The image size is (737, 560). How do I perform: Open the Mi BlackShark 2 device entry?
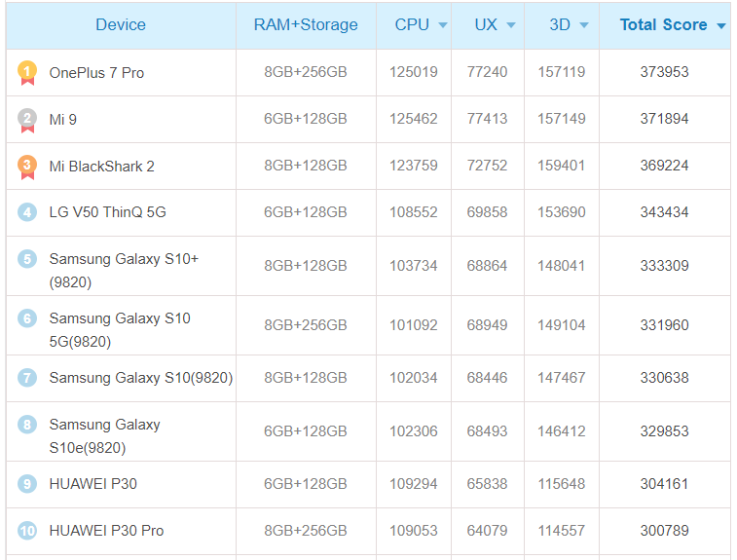pyautogui.click(x=101, y=167)
